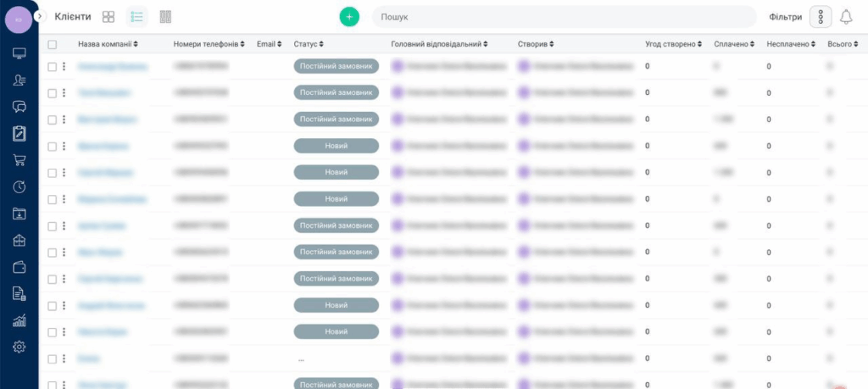Open settings gear in the sidebar

pyautogui.click(x=19, y=347)
